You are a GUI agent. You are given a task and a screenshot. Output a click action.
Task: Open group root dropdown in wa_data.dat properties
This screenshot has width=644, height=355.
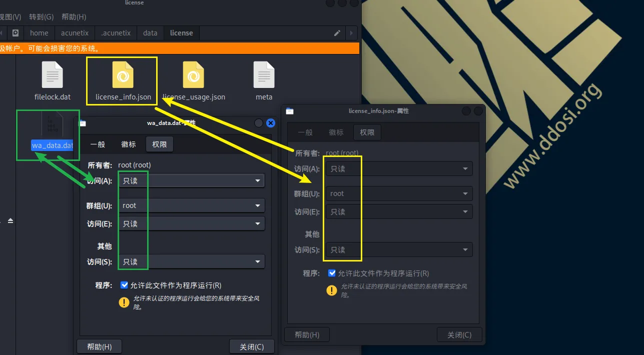(x=191, y=205)
